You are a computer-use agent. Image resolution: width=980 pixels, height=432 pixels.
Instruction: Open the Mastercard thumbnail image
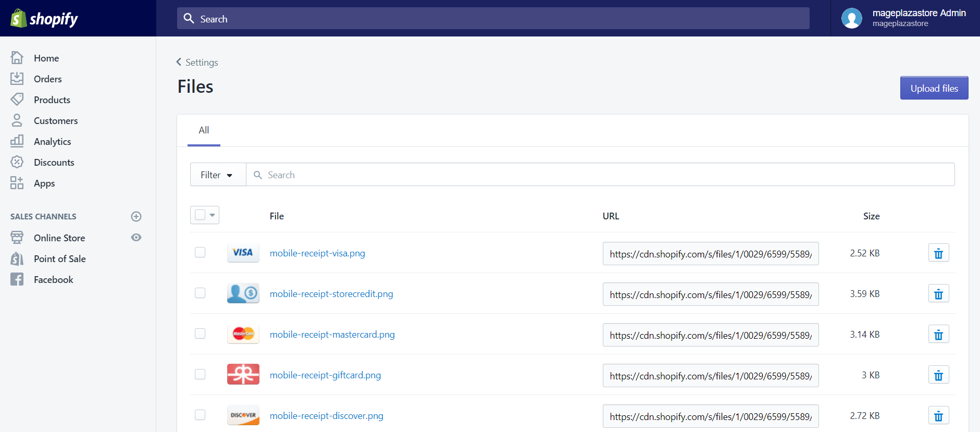tap(243, 334)
